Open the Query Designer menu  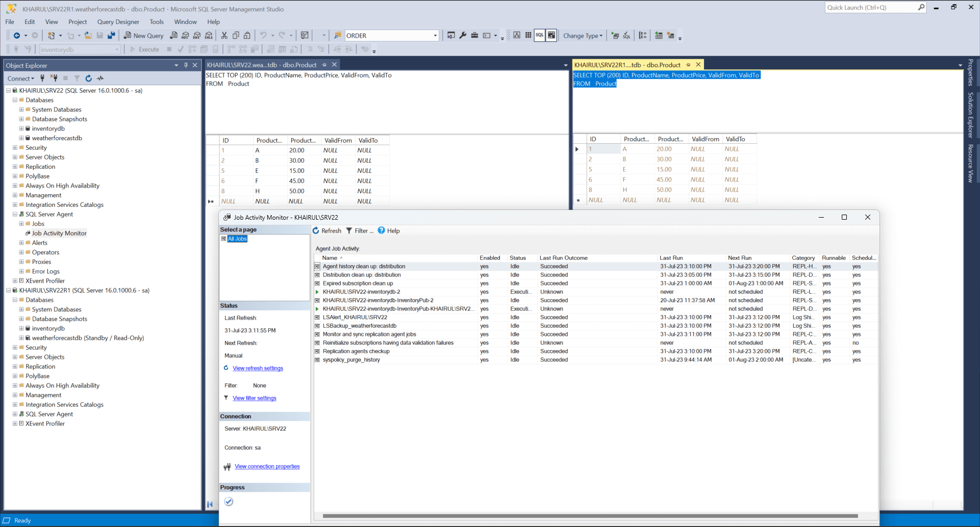pos(118,22)
